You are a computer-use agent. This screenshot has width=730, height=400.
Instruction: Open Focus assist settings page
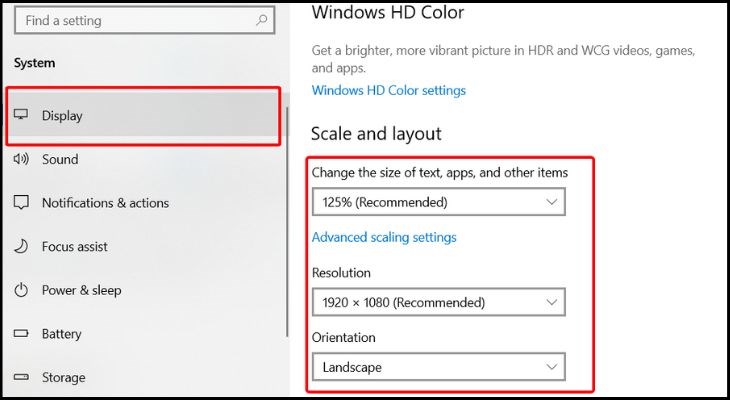tap(75, 246)
